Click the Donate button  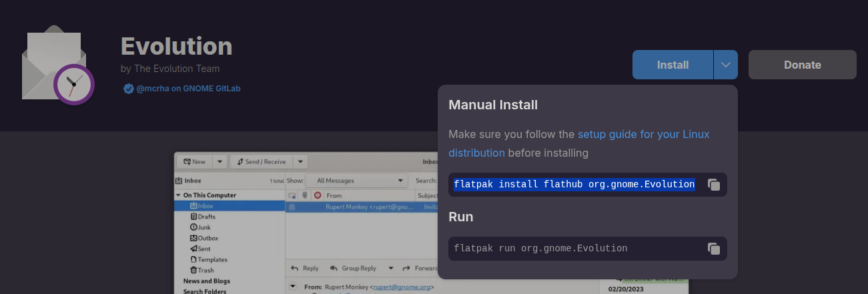[803, 65]
